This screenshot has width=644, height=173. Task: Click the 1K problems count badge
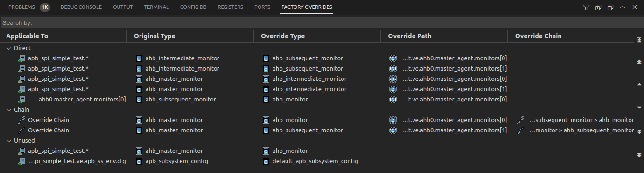[45, 7]
